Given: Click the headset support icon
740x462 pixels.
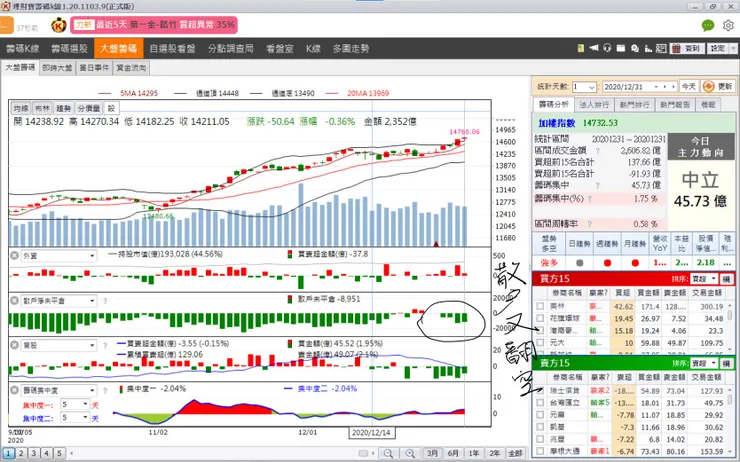Looking at the screenshot, I should click(x=607, y=48).
